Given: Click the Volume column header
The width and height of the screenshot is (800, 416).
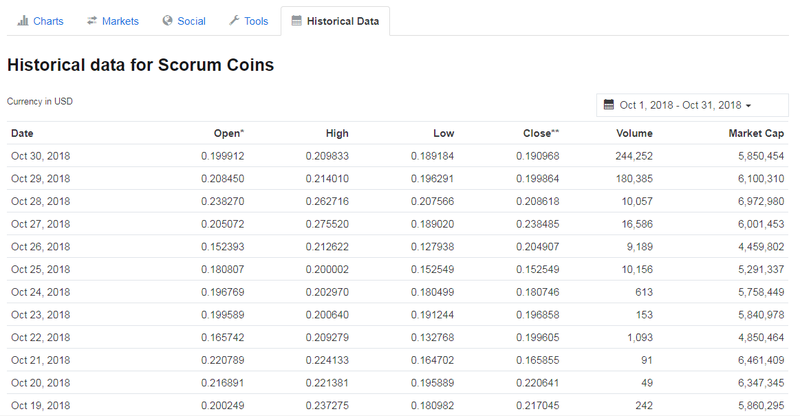Looking at the screenshot, I should point(634,133).
